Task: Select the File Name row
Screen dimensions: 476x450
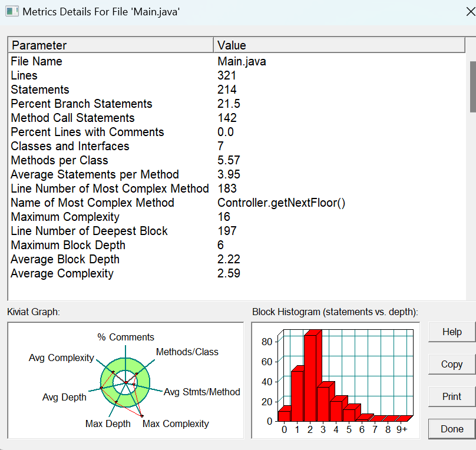Action: (x=237, y=61)
